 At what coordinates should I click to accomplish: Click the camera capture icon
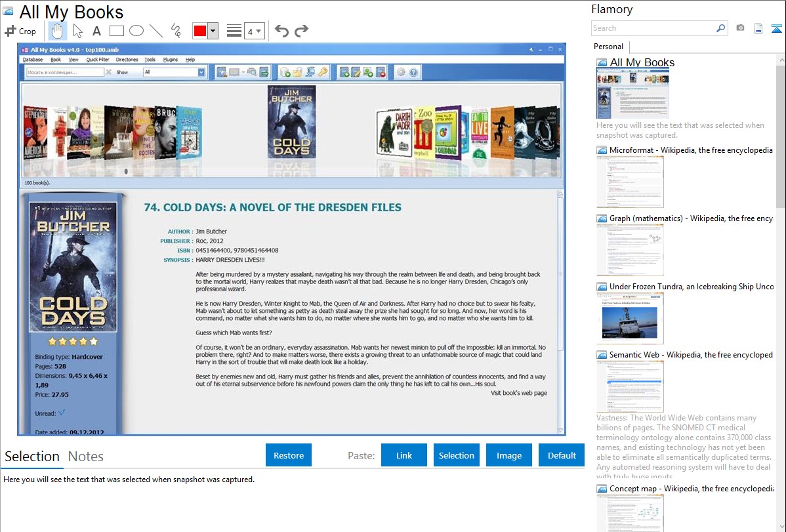740,28
